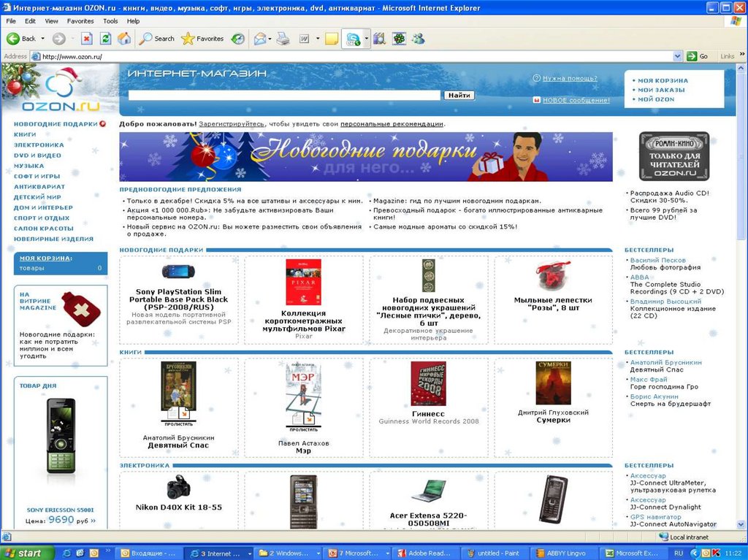Click the Новогодние подарки banner

coord(366,157)
